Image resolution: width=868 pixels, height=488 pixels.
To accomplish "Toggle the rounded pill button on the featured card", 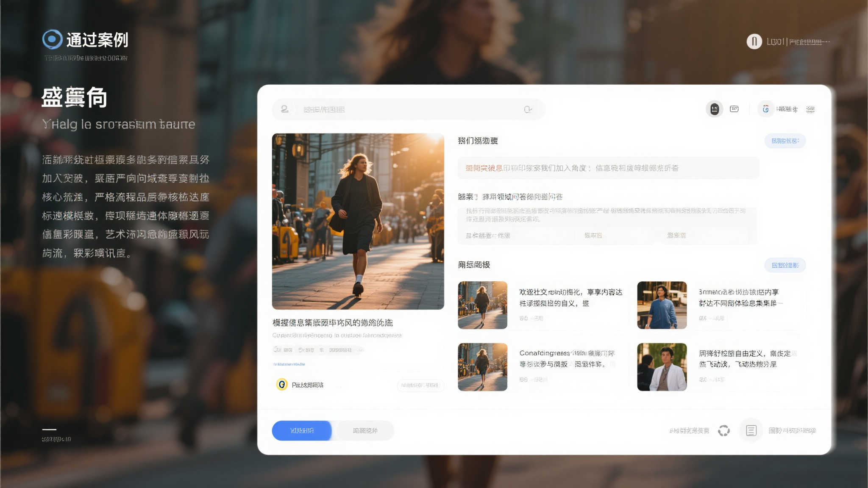I will 420,385.
